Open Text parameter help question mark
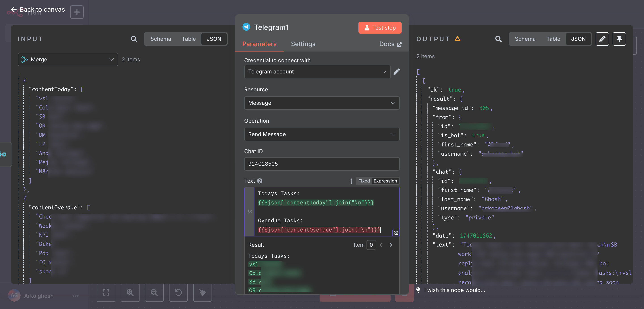The width and height of the screenshot is (644, 309). click(259, 181)
